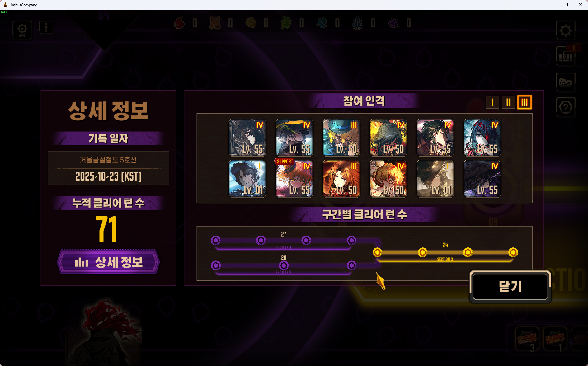
Task: Click the help question mark icon
Action: coord(565,107)
